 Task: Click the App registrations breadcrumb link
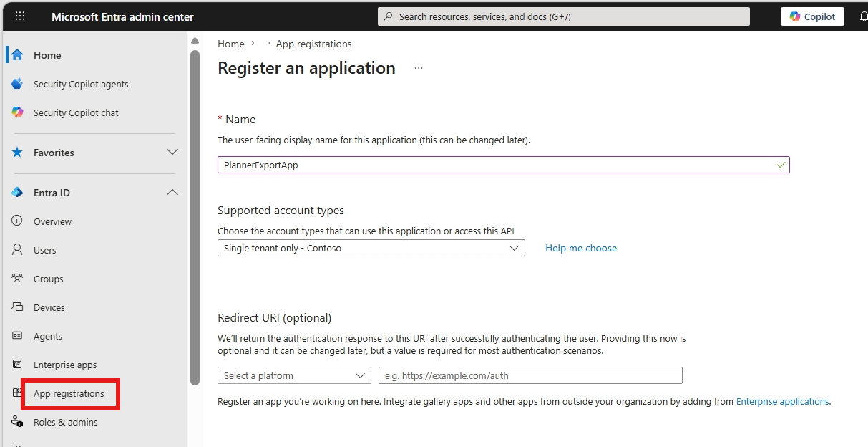tap(314, 44)
